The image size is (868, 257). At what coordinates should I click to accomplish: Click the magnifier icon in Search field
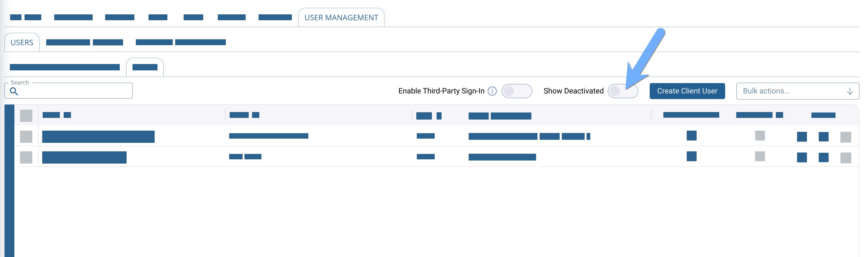coord(14,91)
